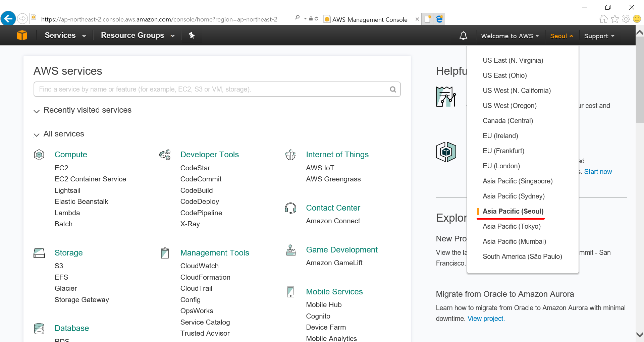Click the Developer Tools gears icon
Image resolution: width=644 pixels, height=342 pixels.
(x=165, y=155)
